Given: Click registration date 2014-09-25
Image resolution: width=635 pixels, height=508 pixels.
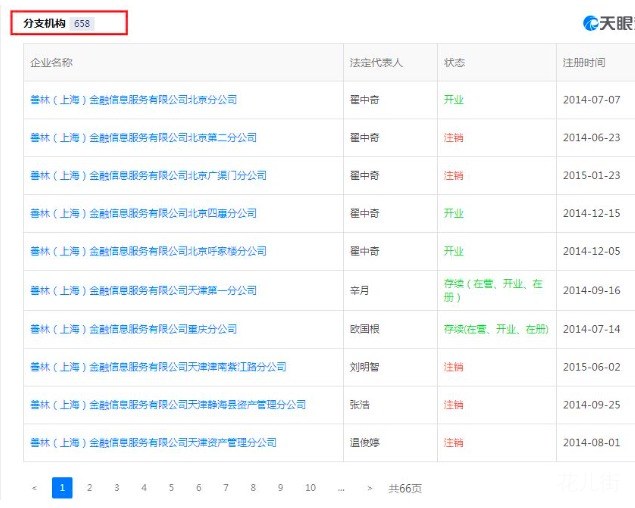Looking at the screenshot, I should click(x=592, y=405).
